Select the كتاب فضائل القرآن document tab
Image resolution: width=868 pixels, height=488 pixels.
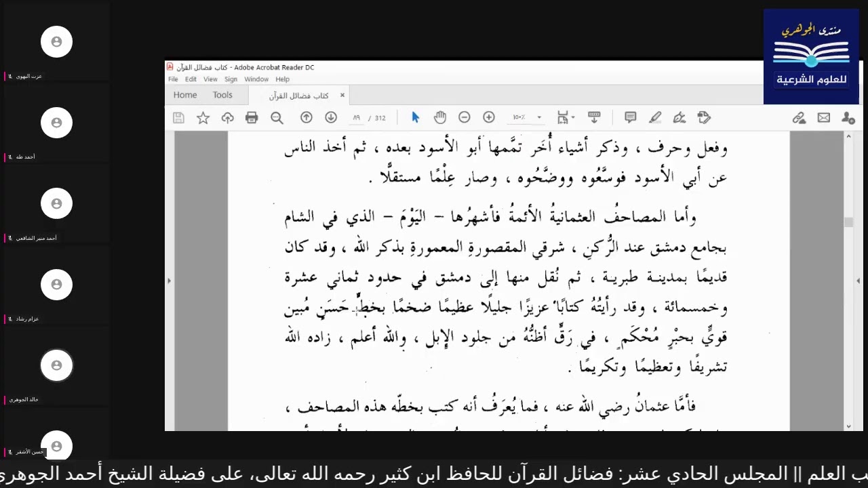coord(298,96)
